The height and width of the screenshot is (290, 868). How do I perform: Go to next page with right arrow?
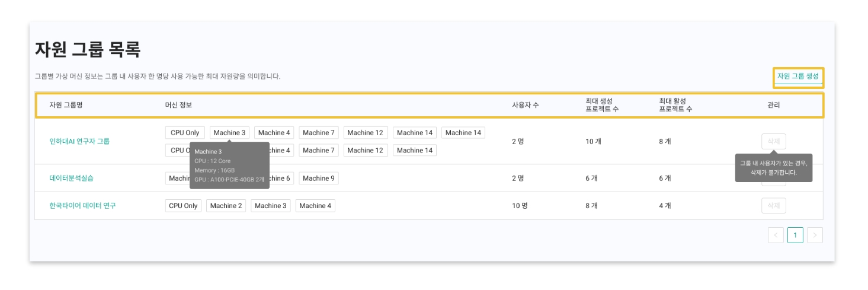coord(815,235)
